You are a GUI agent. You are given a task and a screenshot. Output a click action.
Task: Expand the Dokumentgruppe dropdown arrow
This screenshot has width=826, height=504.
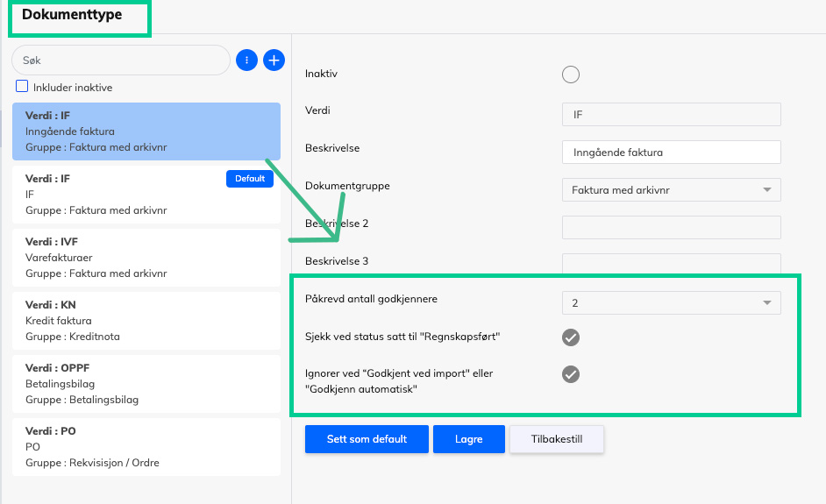pyautogui.click(x=767, y=189)
